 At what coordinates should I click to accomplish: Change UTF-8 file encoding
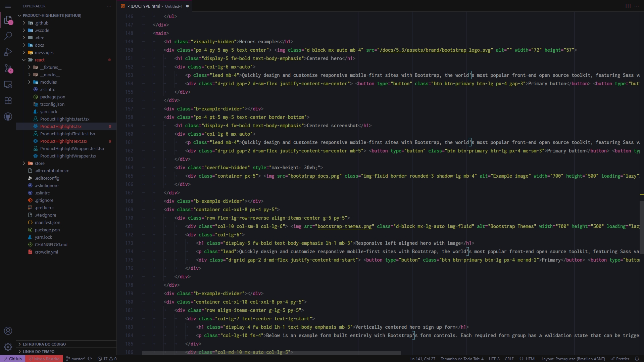(494, 359)
